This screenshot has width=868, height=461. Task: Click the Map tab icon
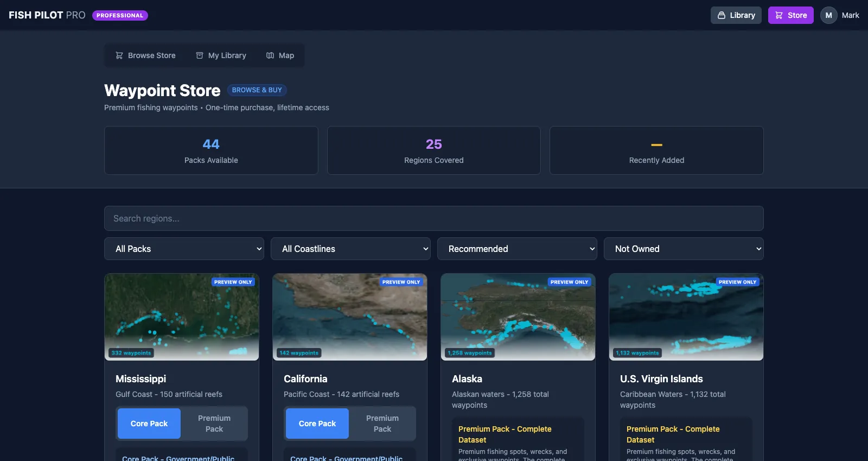(x=270, y=55)
